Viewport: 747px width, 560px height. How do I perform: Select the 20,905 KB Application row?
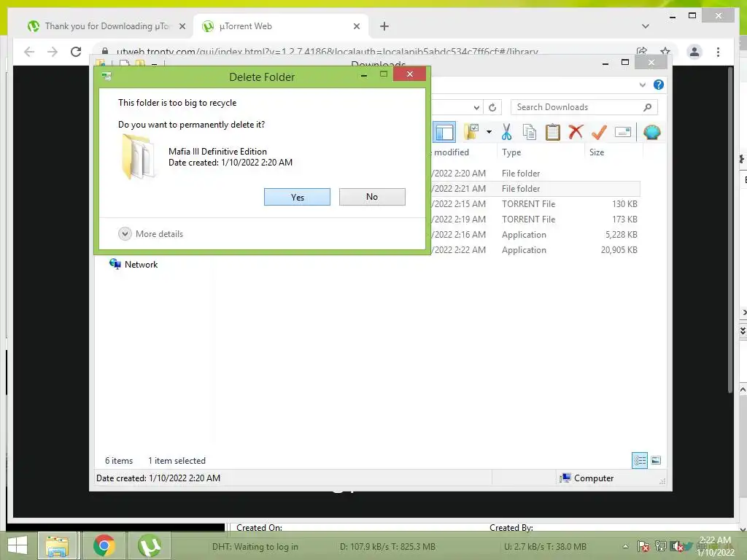[x=535, y=250]
